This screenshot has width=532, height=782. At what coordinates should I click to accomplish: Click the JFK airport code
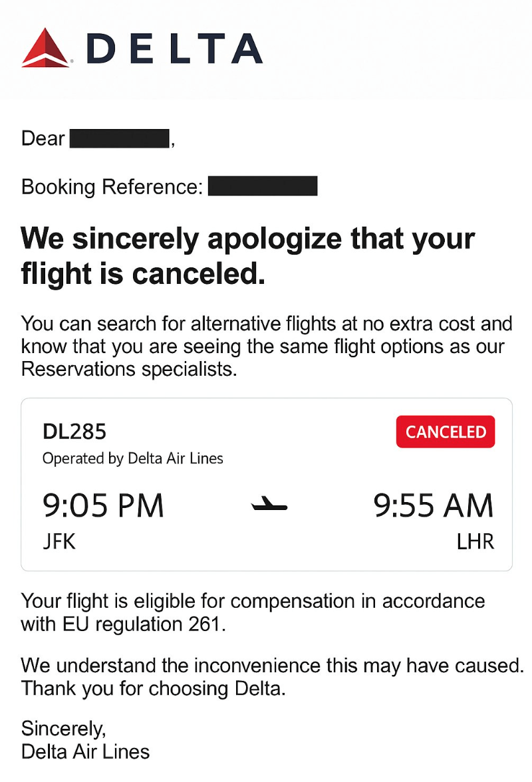point(59,542)
